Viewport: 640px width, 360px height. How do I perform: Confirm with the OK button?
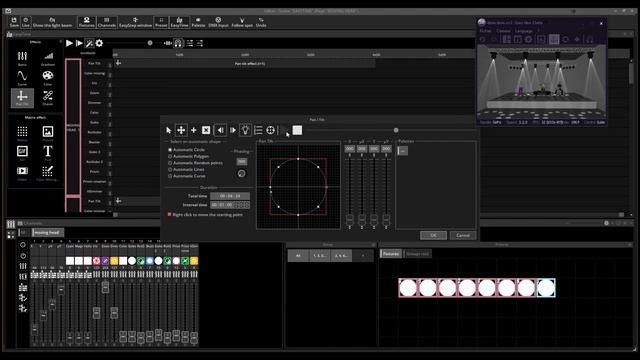pyautogui.click(x=433, y=236)
